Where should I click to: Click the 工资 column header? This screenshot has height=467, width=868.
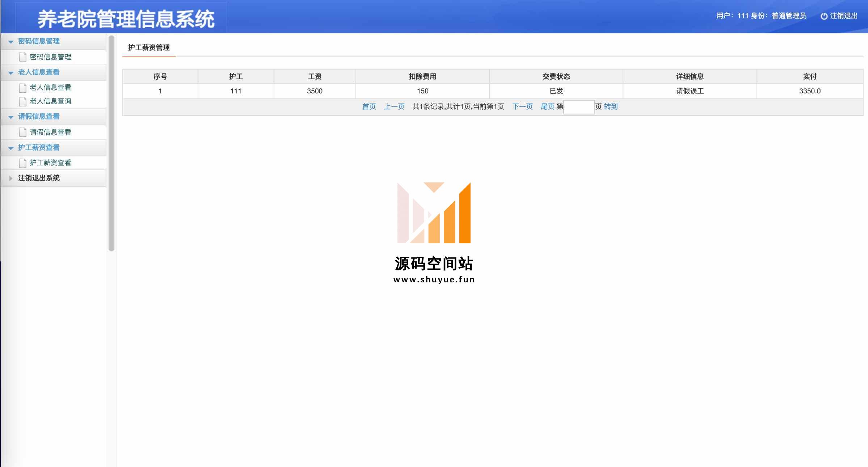315,76
